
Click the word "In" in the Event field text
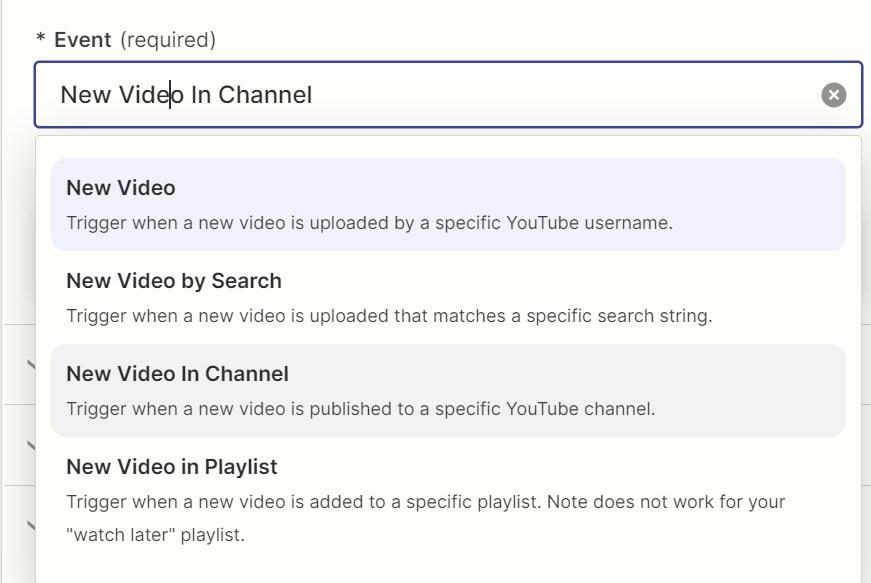coord(200,95)
